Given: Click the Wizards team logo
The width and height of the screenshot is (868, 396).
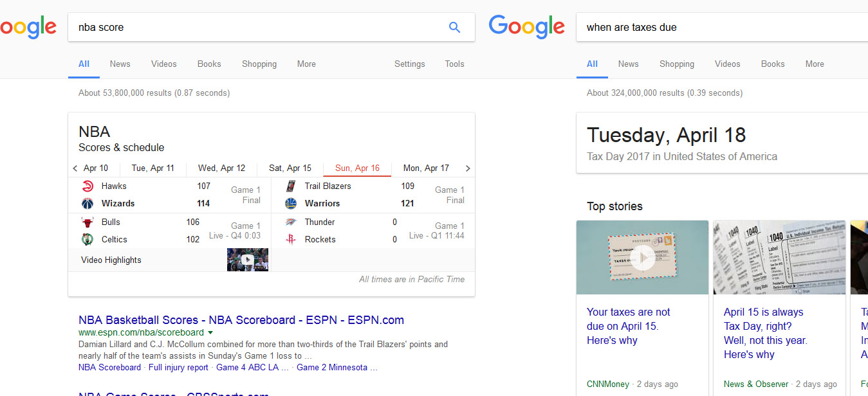Looking at the screenshot, I should pos(88,204).
